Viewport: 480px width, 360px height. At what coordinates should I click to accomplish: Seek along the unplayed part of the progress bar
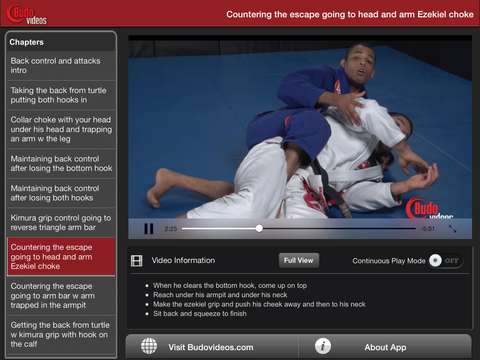coord(339,228)
